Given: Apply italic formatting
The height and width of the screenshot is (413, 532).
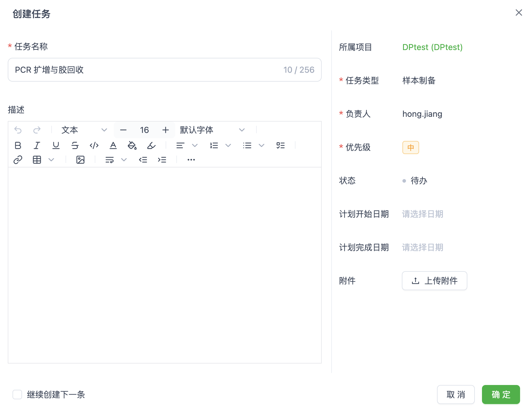Looking at the screenshot, I should (37, 146).
